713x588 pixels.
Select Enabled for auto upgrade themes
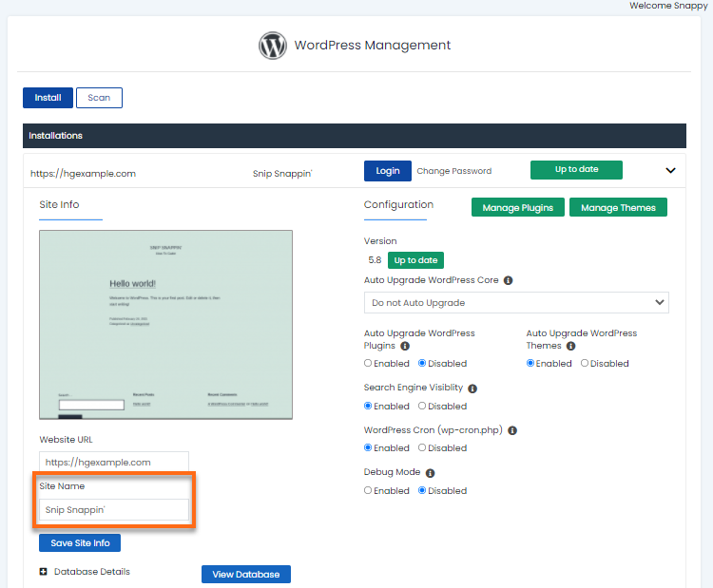point(530,363)
